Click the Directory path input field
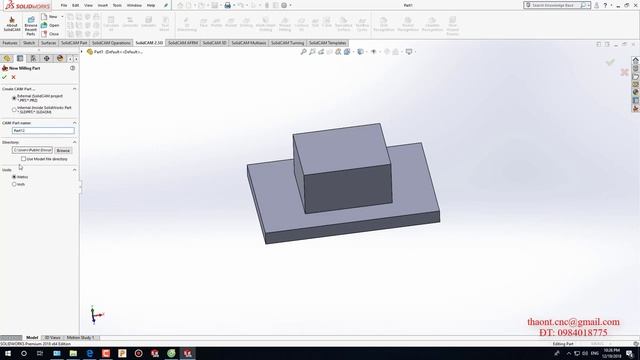This screenshot has width=640, height=360. [x=32, y=150]
